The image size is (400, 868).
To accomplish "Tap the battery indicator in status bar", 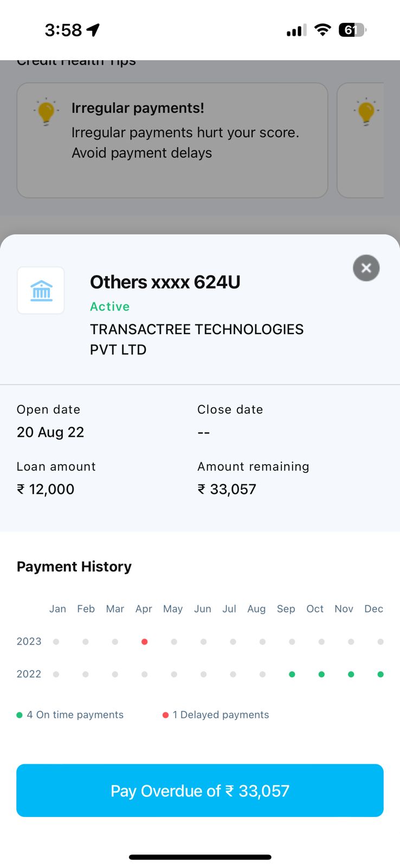I will click(x=352, y=30).
